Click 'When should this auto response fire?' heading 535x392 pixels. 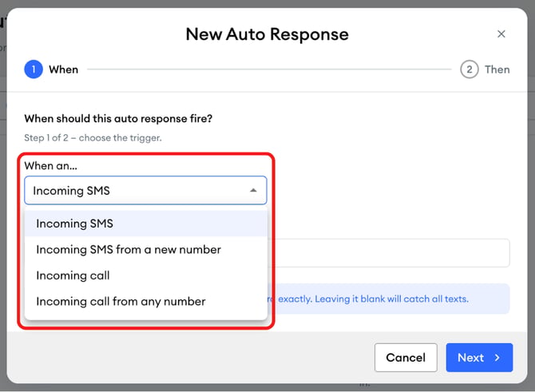point(118,118)
